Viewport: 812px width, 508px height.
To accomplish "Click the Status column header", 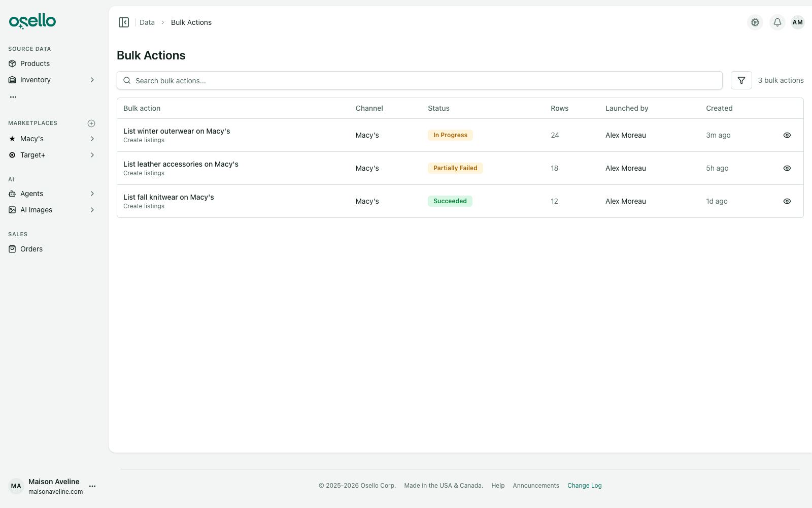I will pos(438,108).
